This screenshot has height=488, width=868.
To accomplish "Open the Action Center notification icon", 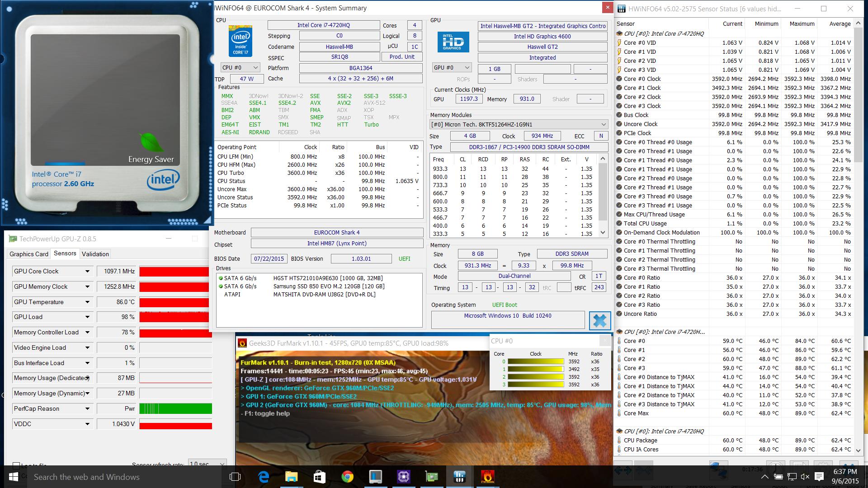I will (819, 477).
